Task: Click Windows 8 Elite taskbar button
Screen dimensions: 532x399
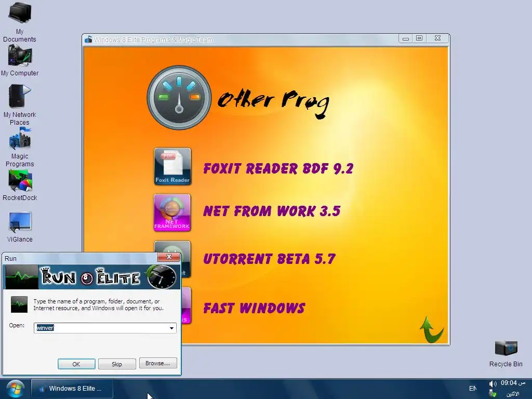Action: 72,389
